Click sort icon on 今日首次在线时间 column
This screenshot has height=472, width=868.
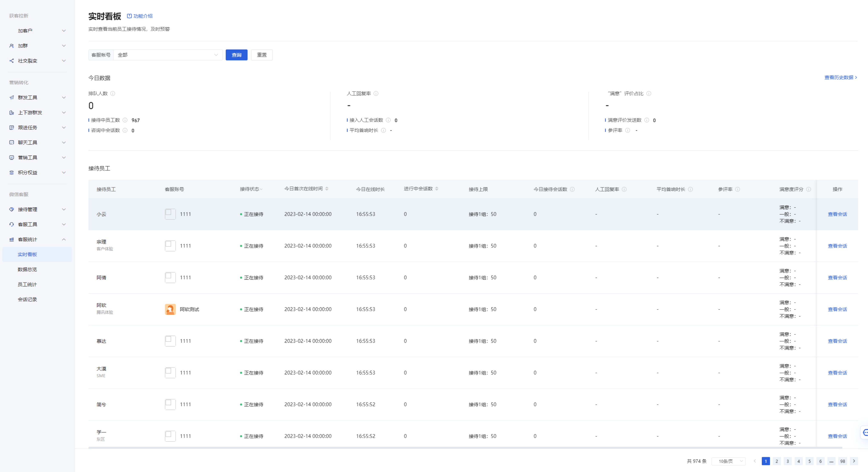[x=327, y=189]
